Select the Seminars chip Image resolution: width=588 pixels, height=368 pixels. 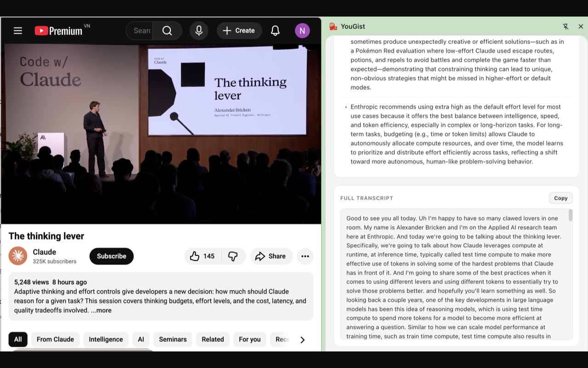click(173, 339)
